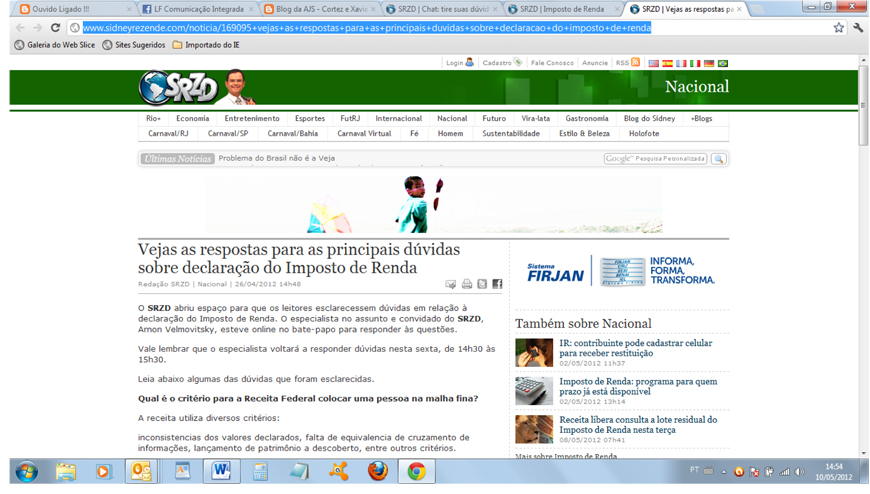This screenshot has width=870, height=494.
Task: Open the Gastronomia menu section
Action: pos(586,118)
